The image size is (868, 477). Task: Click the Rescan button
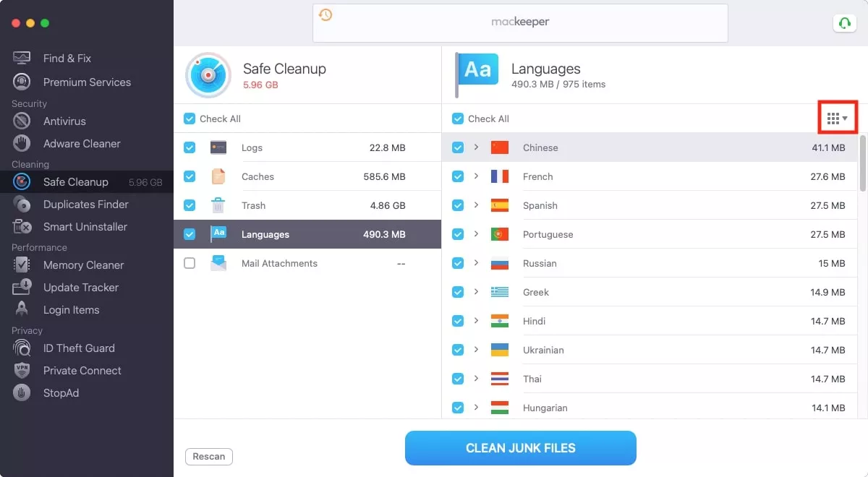coord(209,456)
